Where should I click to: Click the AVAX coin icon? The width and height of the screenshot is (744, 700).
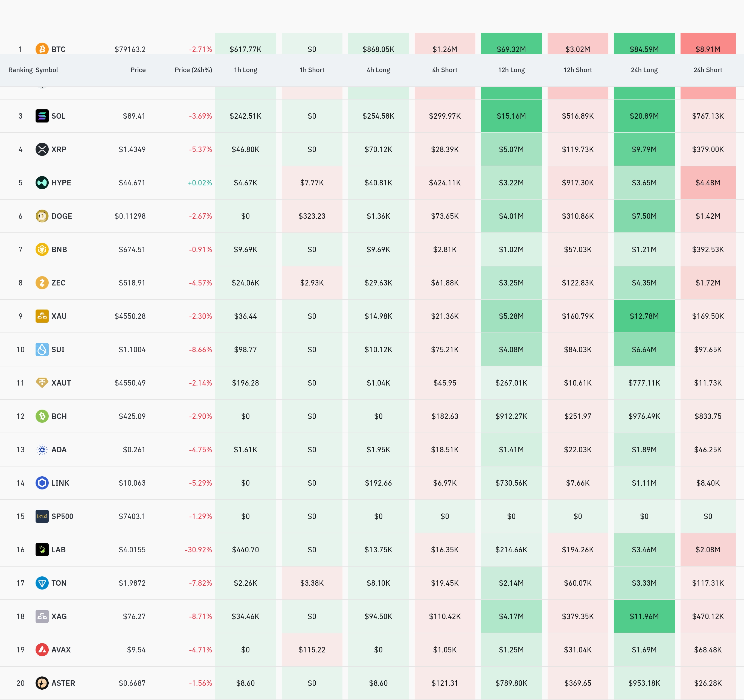[42, 649]
